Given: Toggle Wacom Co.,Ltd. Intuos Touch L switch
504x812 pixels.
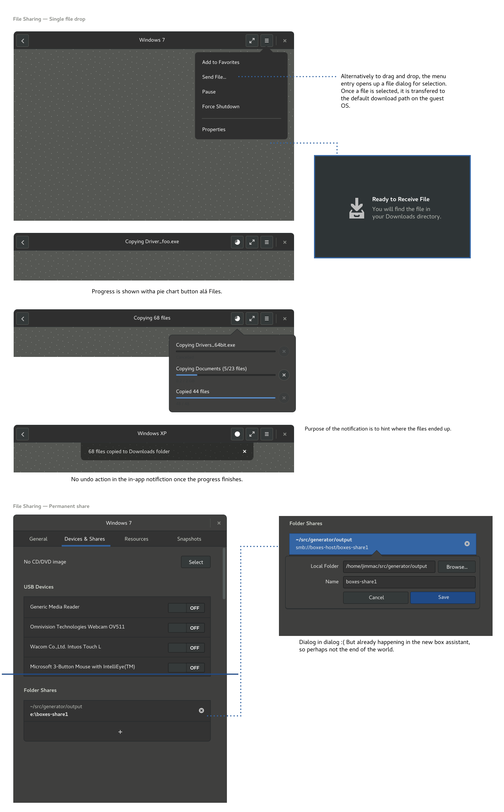Looking at the screenshot, I should click(x=186, y=648).
